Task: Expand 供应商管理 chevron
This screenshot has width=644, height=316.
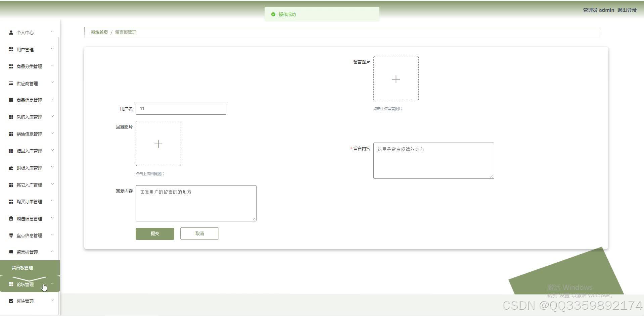Action: [52, 83]
